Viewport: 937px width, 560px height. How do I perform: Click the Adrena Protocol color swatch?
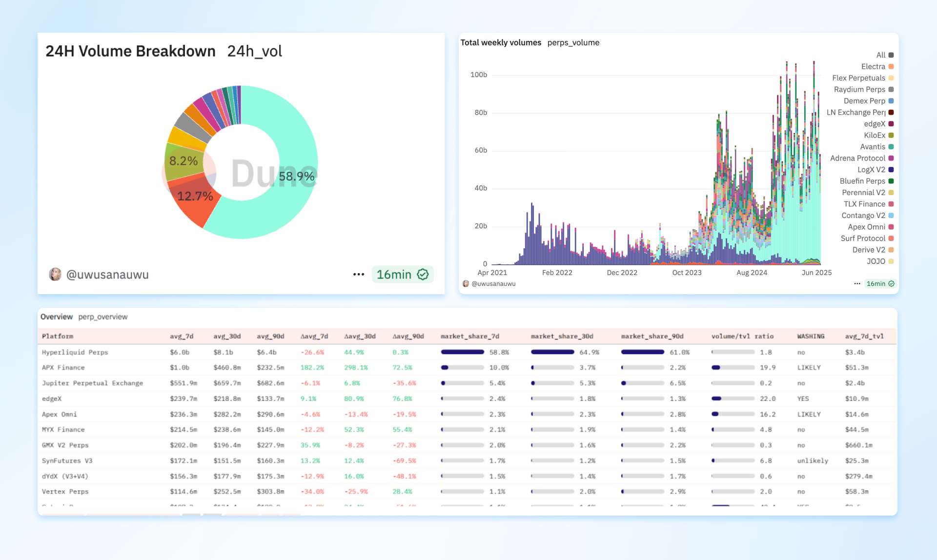tap(891, 158)
